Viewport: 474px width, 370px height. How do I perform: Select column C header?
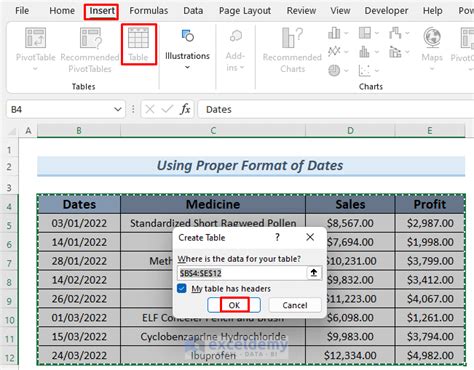pyautogui.click(x=213, y=131)
